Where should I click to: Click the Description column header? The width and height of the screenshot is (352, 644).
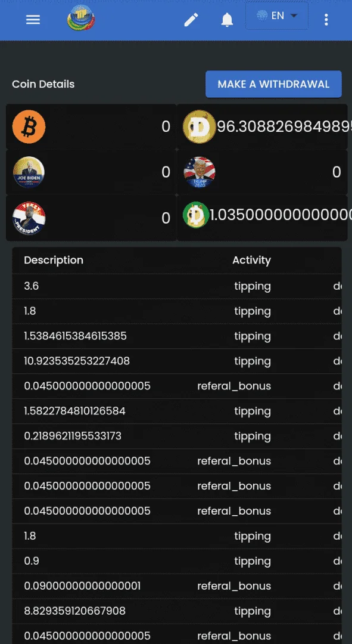tap(54, 260)
